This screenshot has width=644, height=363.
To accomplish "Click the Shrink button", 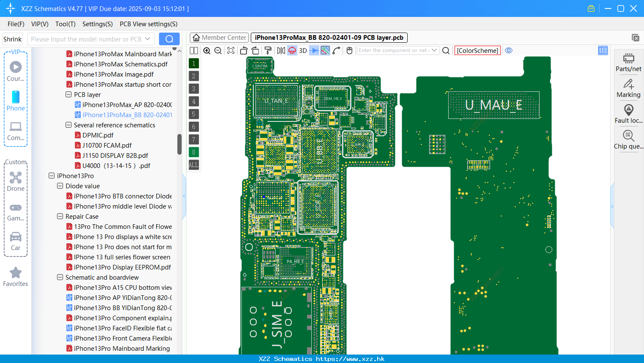I will point(12,39).
